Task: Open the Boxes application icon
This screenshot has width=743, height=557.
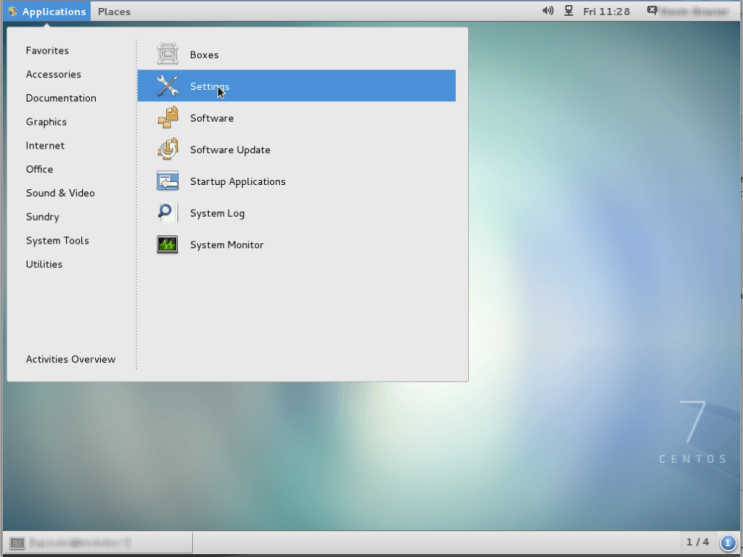Action: coord(167,54)
